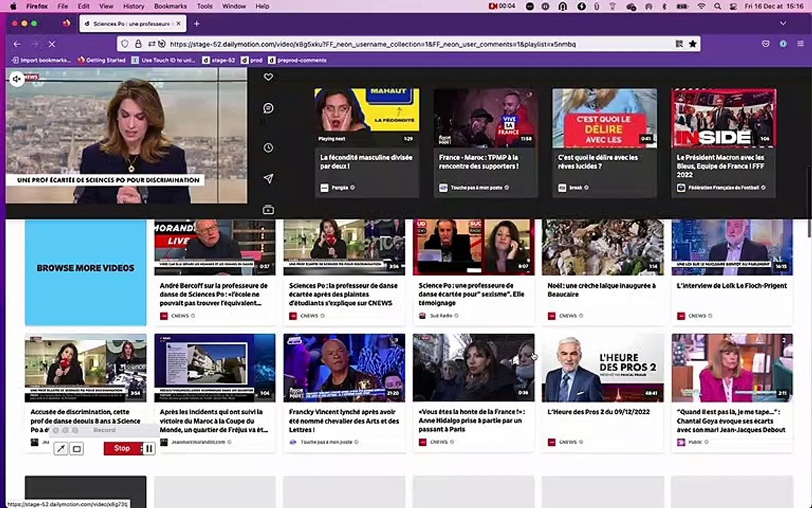812x508 pixels.
Task: Open Firefox hamburger application menu
Action: 800,44
